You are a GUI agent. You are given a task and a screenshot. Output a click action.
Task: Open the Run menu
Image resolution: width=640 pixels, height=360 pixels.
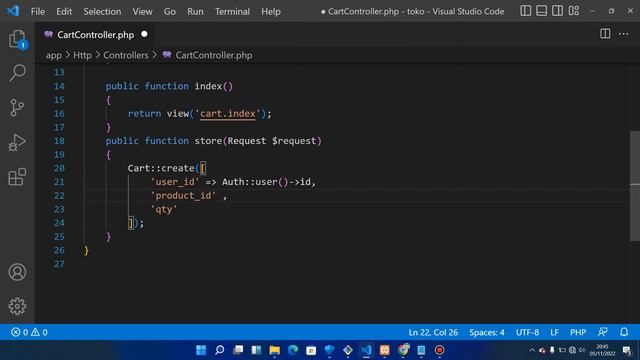pos(195,11)
